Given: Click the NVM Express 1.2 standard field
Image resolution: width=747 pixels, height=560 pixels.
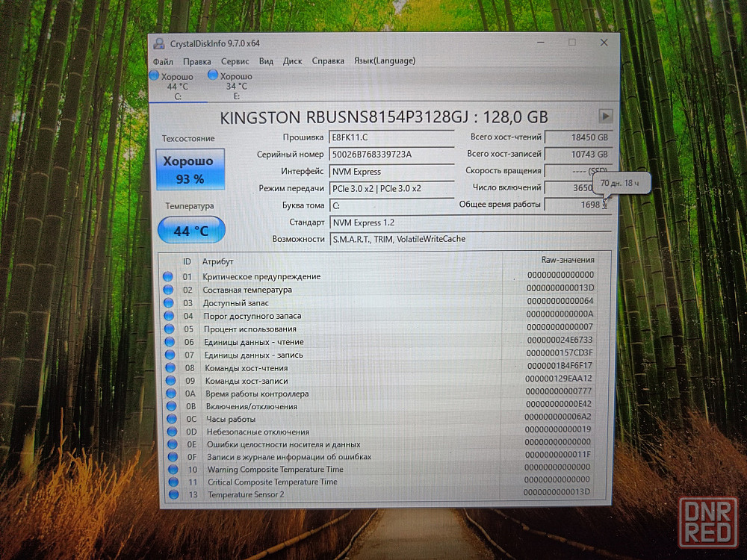Looking at the screenshot, I should point(470,223).
